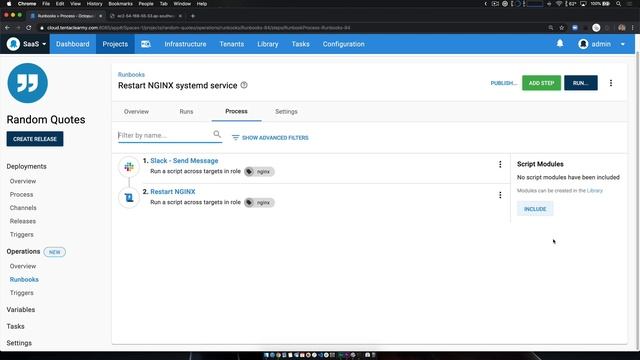Switch to the second browser tab
The height and width of the screenshot is (360, 640).
tap(145, 16)
